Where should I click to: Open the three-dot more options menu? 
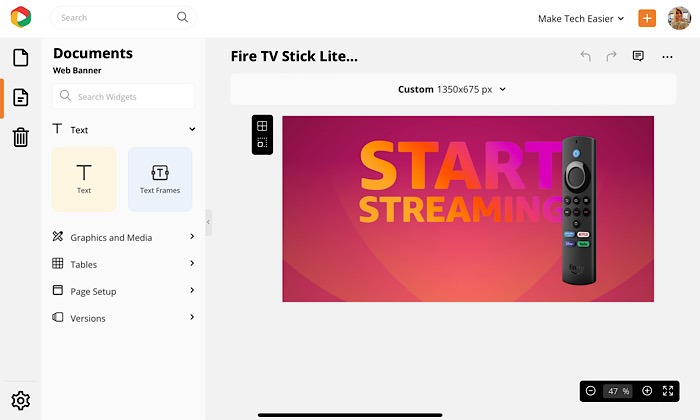(667, 57)
